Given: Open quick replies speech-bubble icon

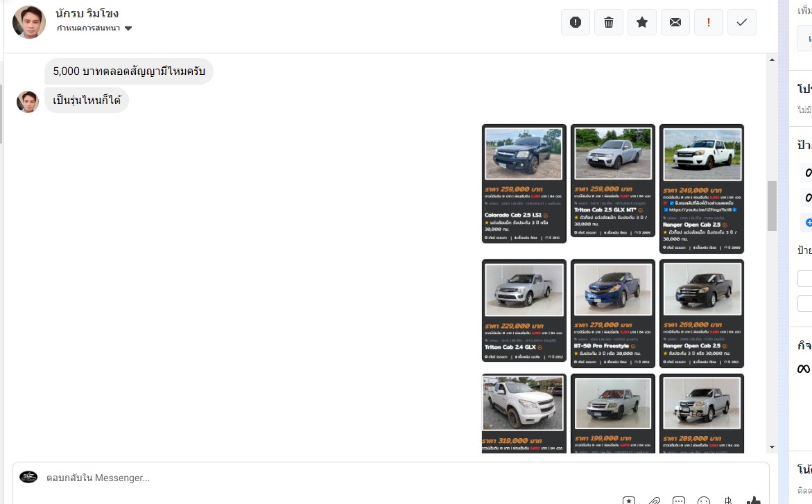Looking at the screenshot, I should pos(678,501).
